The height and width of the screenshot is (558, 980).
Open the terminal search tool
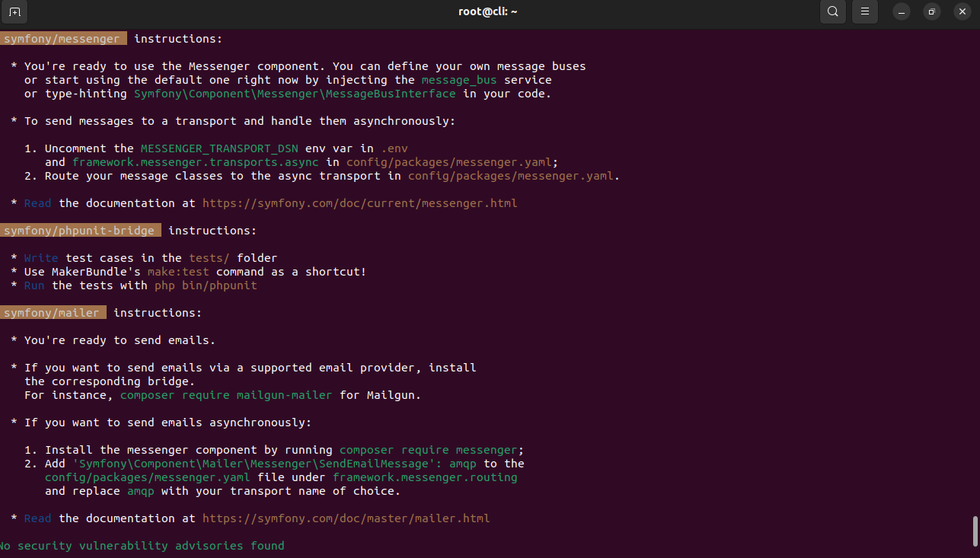point(833,11)
